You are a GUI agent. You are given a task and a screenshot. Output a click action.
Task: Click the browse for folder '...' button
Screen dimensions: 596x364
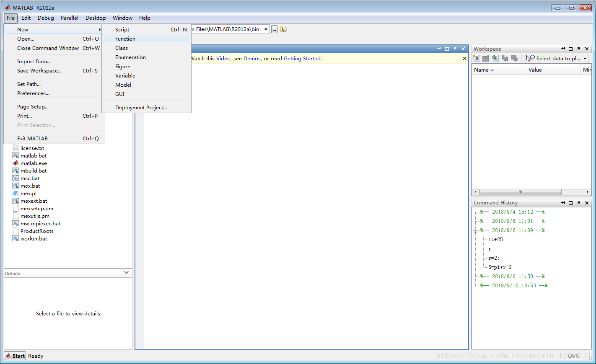tap(274, 29)
